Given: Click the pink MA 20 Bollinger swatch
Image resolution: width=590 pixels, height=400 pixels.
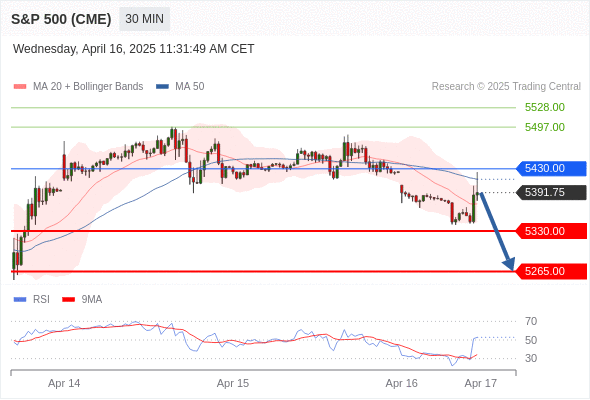Looking at the screenshot, I should pyautogui.click(x=20, y=87).
